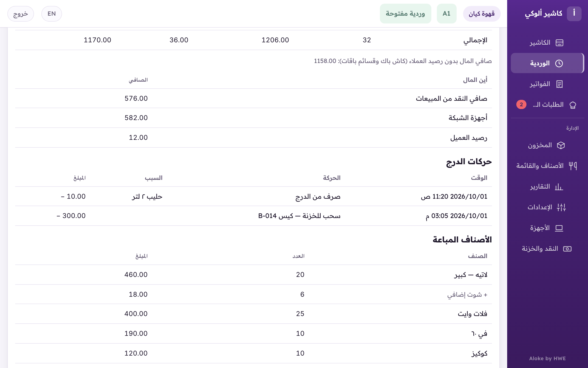Open the الكاشير cashier register icon
The height and width of the screenshot is (368, 588).
click(559, 43)
